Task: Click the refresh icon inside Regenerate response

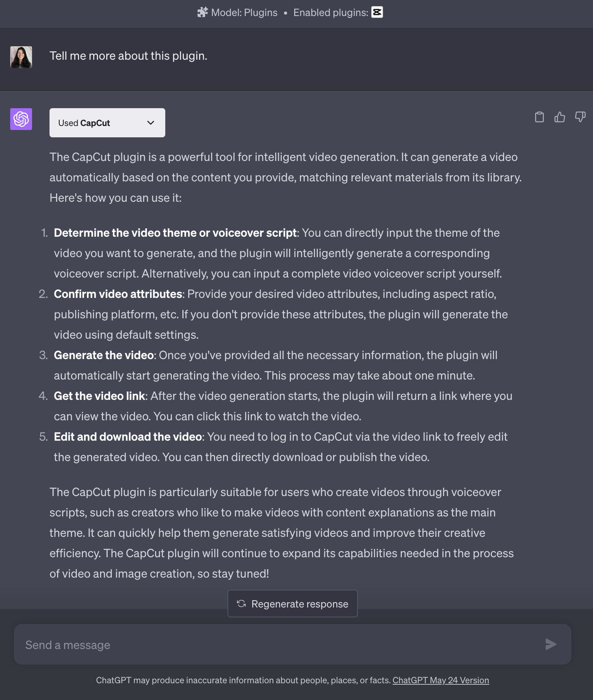Action: [242, 603]
